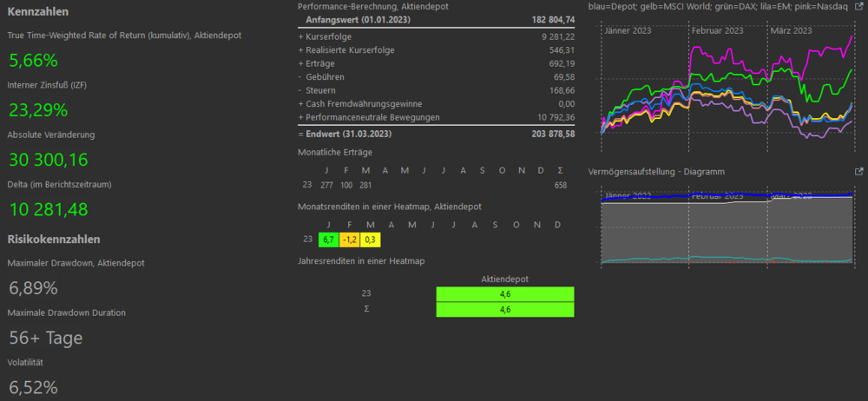Select the 10 281,48 delta value
The width and height of the screenshot is (868, 401).
(x=49, y=209)
